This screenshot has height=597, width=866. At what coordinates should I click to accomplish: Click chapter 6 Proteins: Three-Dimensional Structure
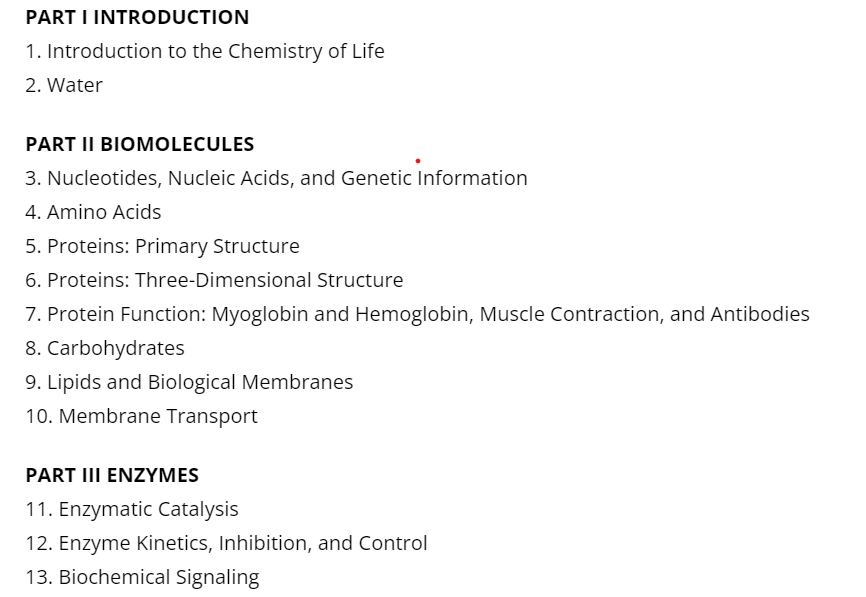214,280
